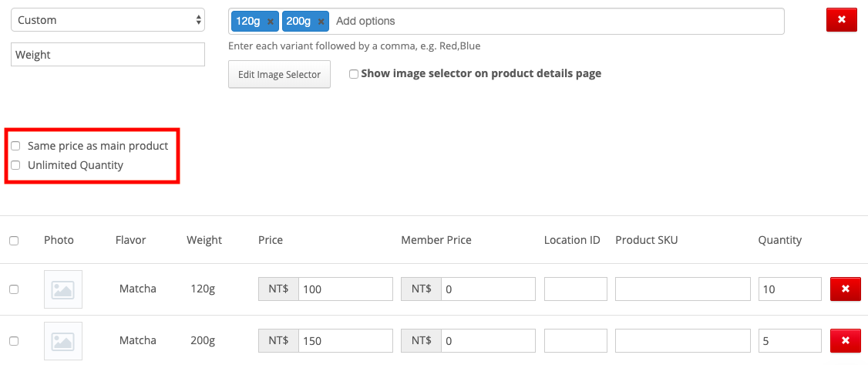The image size is (868, 365).
Task: Edit the price field showing 100
Action: (346, 289)
